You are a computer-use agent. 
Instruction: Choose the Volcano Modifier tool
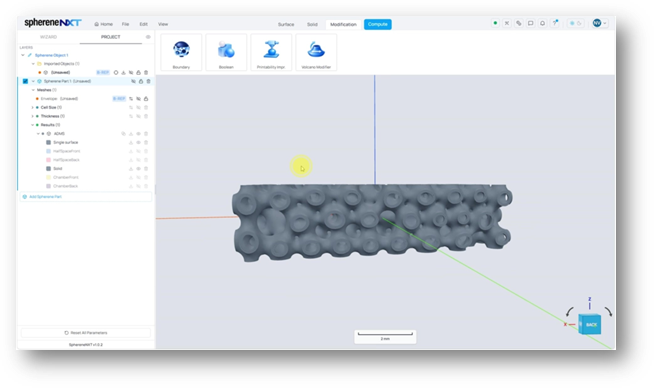316,52
